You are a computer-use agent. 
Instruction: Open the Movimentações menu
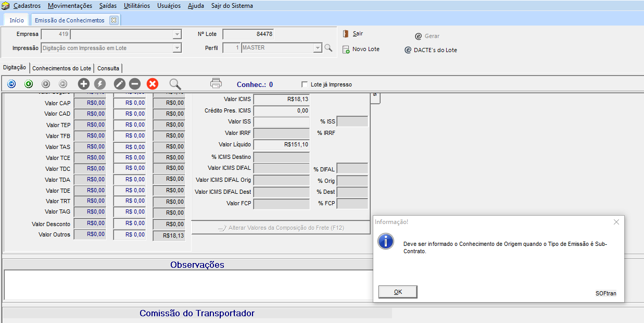70,6
